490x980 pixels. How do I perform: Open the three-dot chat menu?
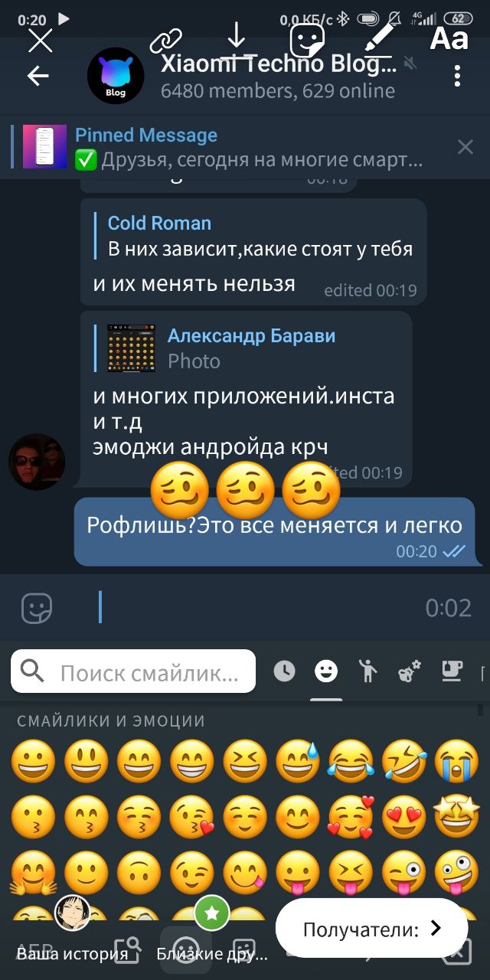pyautogui.click(x=457, y=76)
